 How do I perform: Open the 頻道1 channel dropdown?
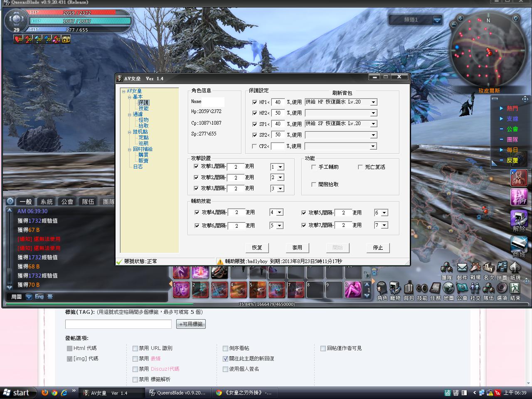pyautogui.click(x=437, y=20)
